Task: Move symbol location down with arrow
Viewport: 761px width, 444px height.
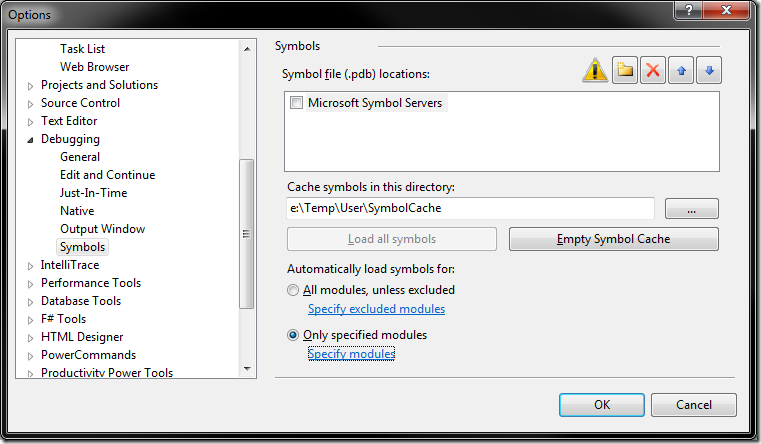Action: tap(709, 70)
